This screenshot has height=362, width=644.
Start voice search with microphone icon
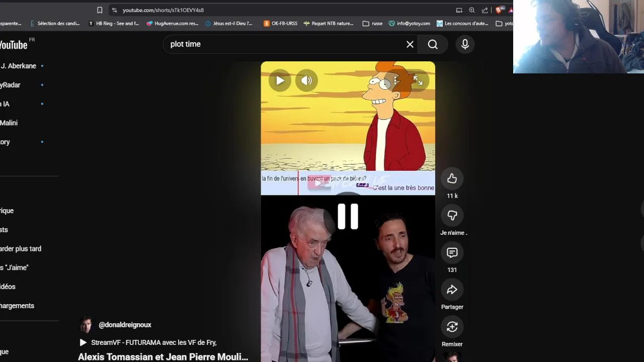pyautogui.click(x=465, y=44)
